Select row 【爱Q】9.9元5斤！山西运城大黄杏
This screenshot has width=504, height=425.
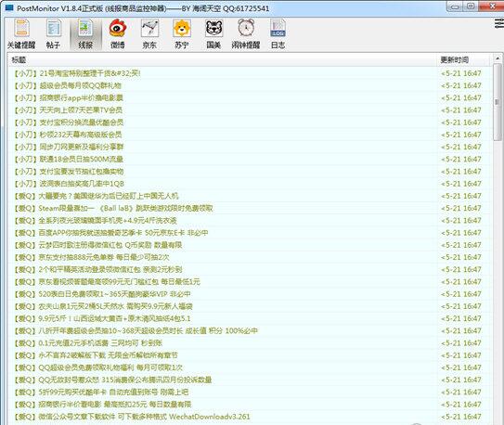click(250, 318)
